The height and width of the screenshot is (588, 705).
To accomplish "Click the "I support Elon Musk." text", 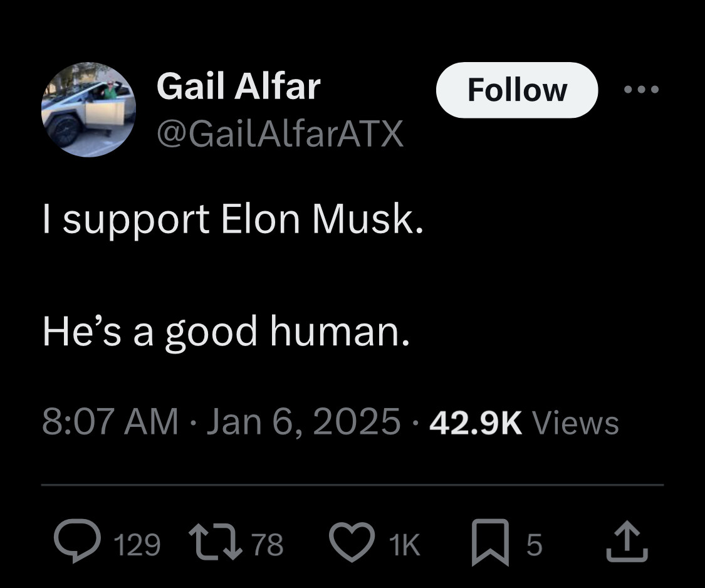I will (232, 220).
